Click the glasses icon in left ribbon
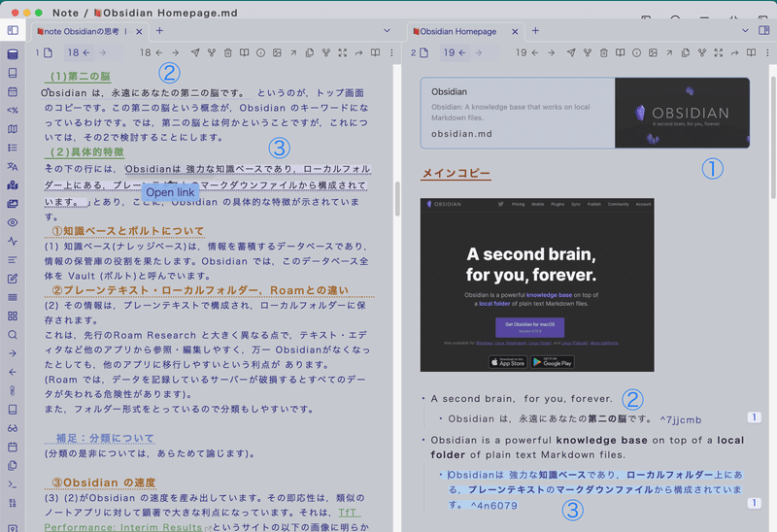The height and width of the screenshot is (532, 777). (13, 428)
